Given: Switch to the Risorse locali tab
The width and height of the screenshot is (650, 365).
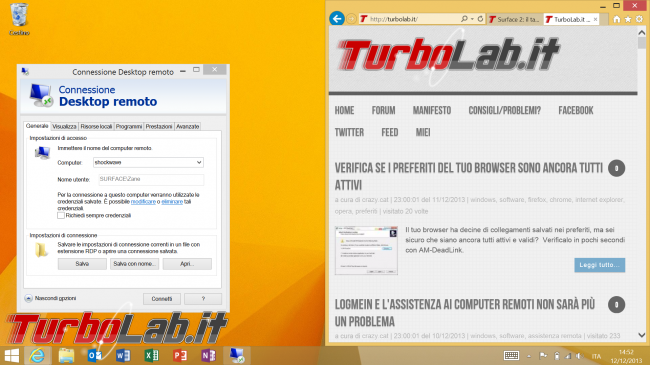Looking at the screenshot, I should click(x=96, y=127).
